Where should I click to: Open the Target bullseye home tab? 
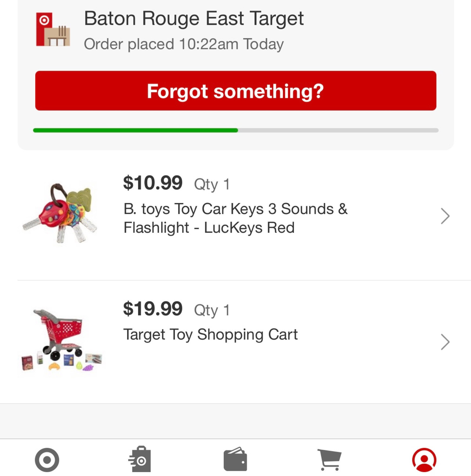pyautogui.click(x=47, y=460)
